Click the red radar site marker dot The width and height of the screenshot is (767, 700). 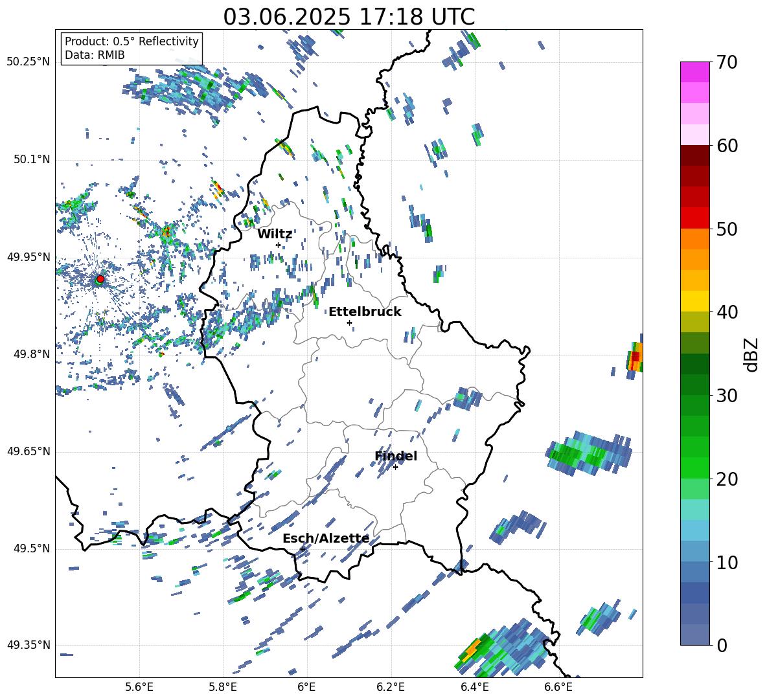(x=100, y=278)
